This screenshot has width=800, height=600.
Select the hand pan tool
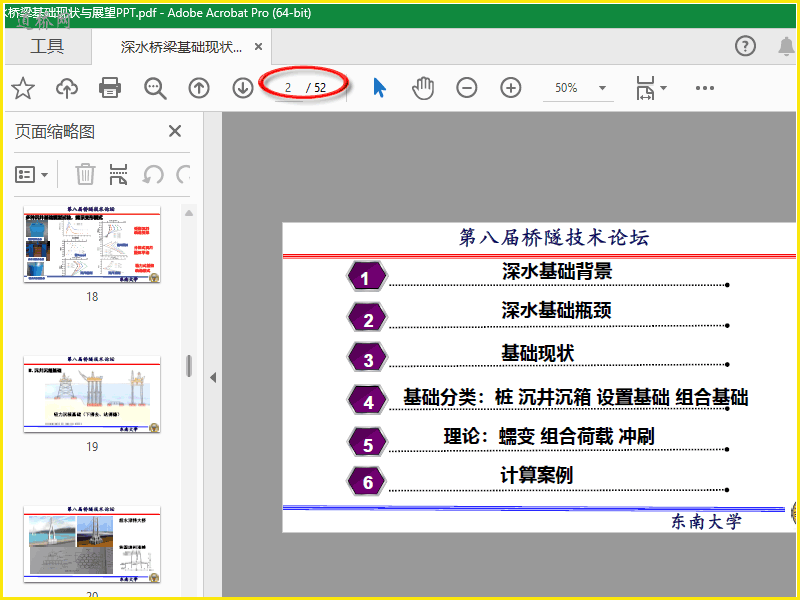(423, 88)
